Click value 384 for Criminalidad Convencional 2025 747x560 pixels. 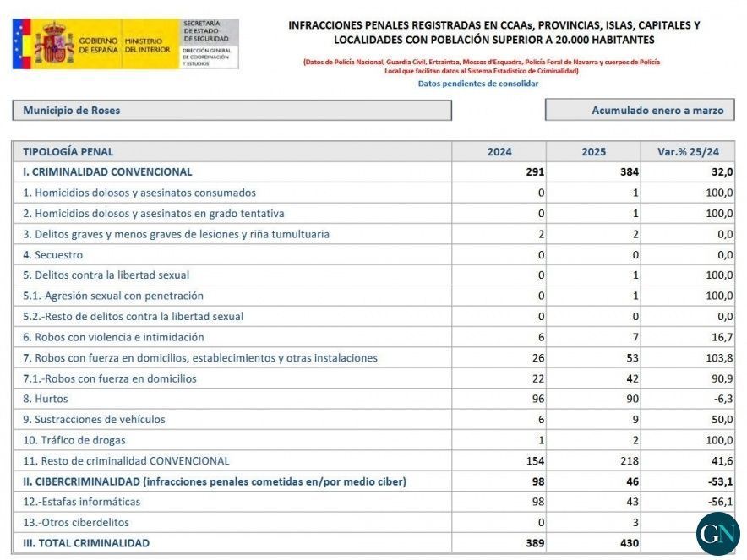coord(630,172)
